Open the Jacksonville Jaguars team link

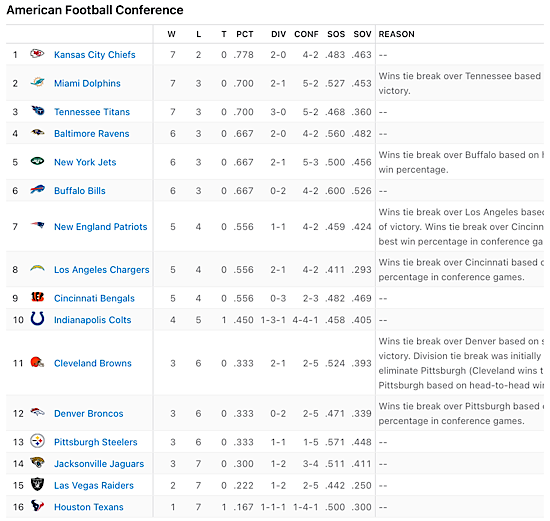[99, 463]
